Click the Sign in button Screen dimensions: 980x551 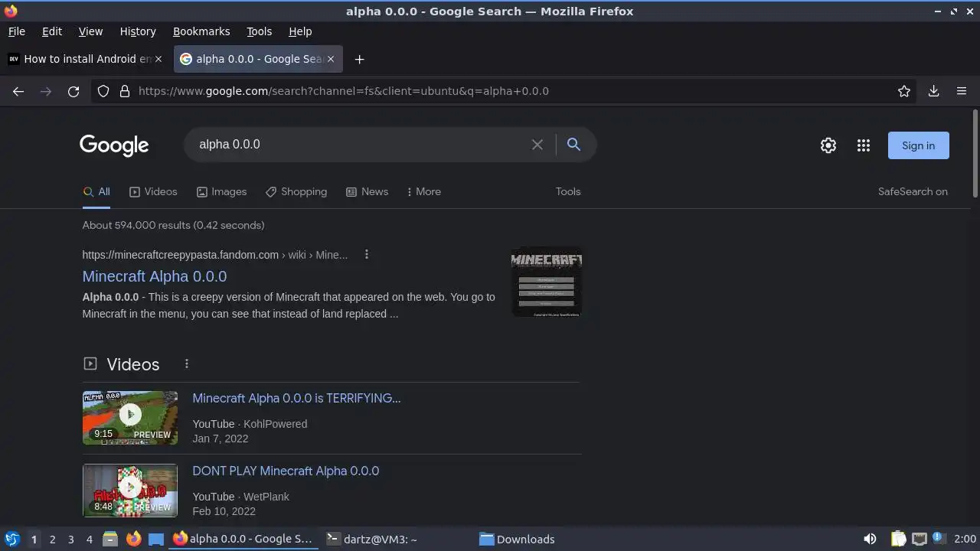pyautogui.click(x=918, y=145)
